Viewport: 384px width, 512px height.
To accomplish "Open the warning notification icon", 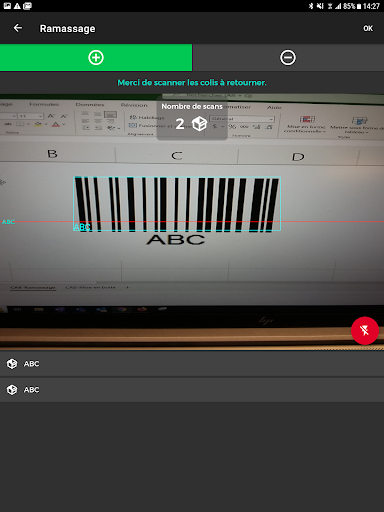I will click(17, 6).
